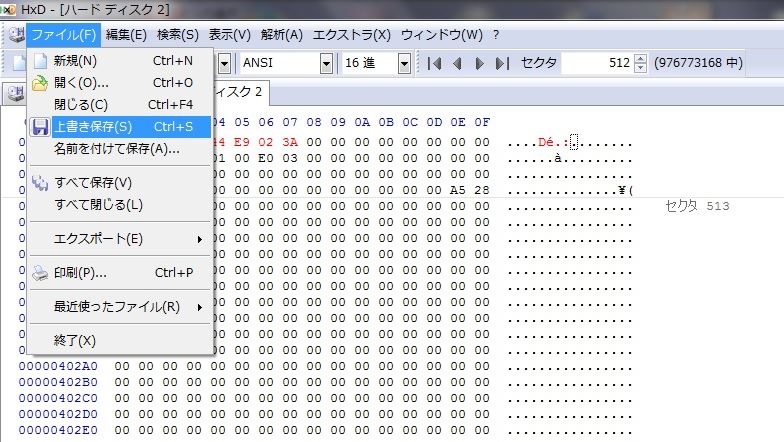Screen dimensions: 784x442
Task: Open the 検索(S) menu
Action: (x=178, y=34)
